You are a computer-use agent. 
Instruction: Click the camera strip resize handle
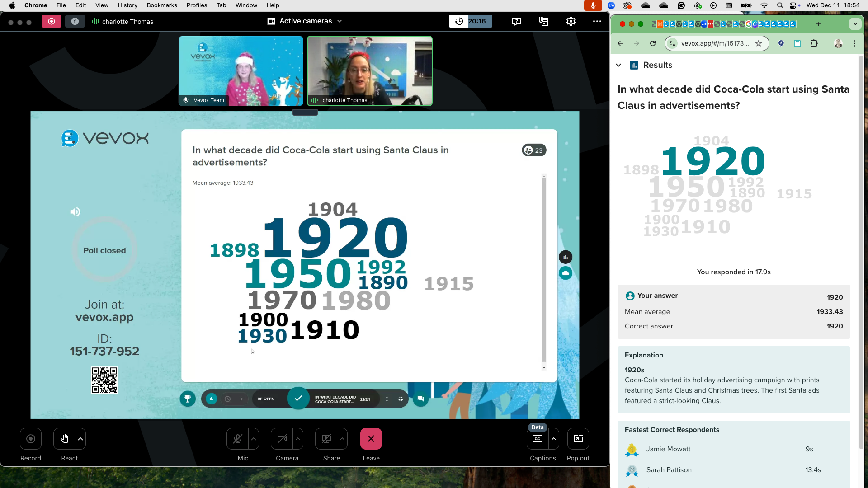(305, 113)
